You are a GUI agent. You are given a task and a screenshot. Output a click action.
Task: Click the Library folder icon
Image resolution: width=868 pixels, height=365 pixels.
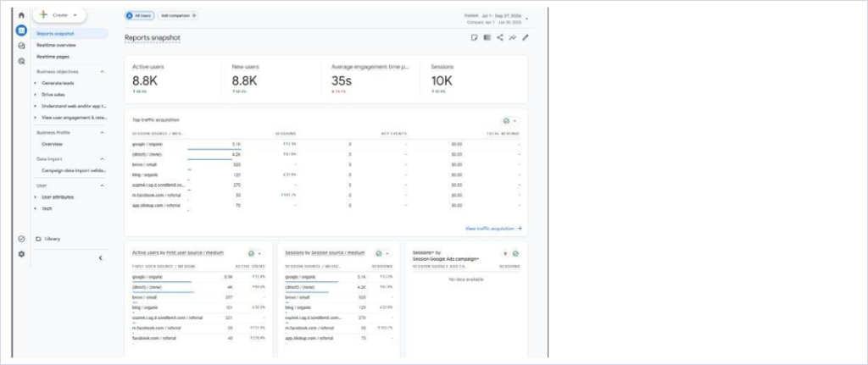[x=38, y=239]
